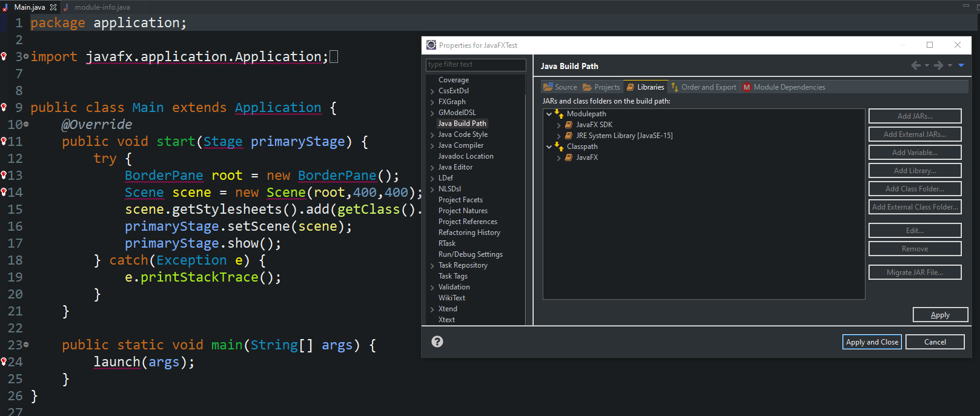Click the forward navigation arrow in dialog header
This screenshot has height=416, width=980.
click(938, 65)
